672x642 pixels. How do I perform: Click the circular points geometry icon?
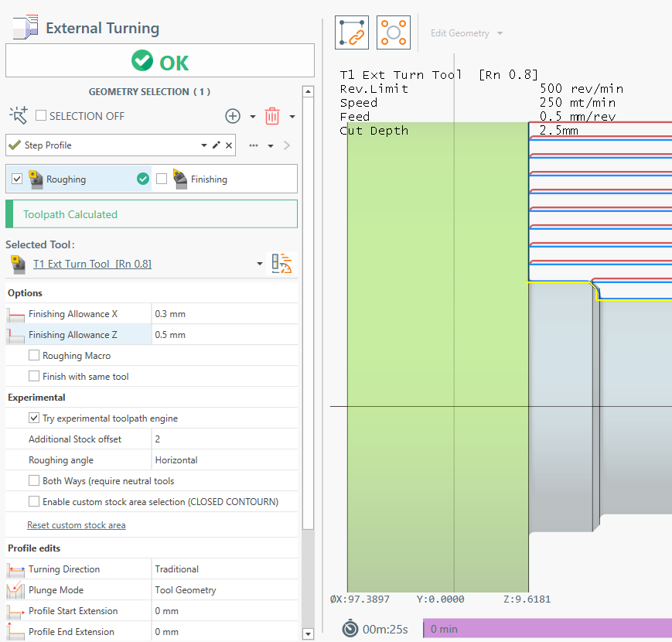pyautogui.click(x=394, y=33)
